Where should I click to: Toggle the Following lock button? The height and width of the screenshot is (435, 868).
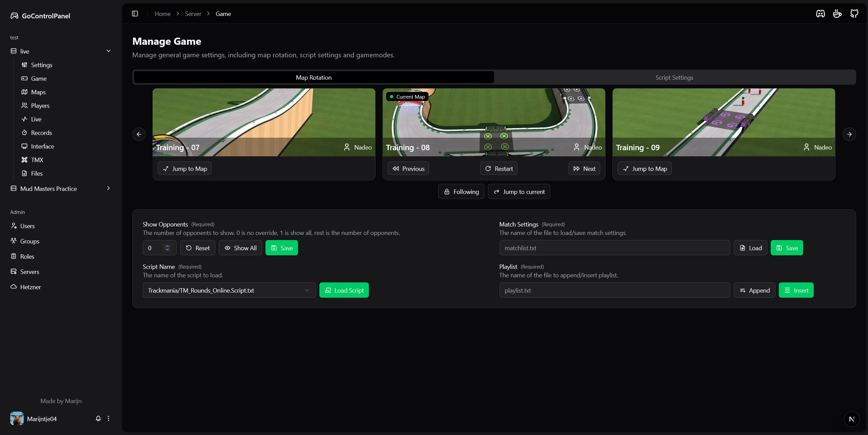[x=461, y=192]
